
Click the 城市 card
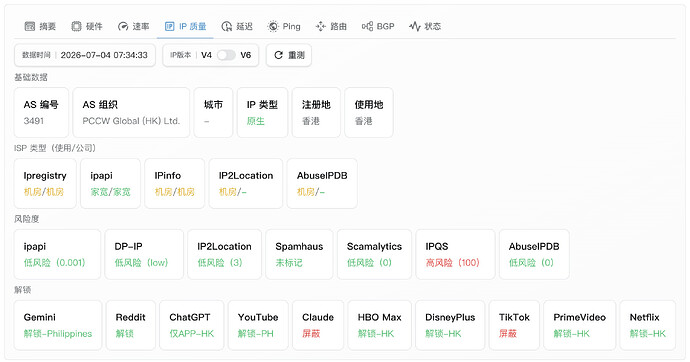(x=213, y=113)
